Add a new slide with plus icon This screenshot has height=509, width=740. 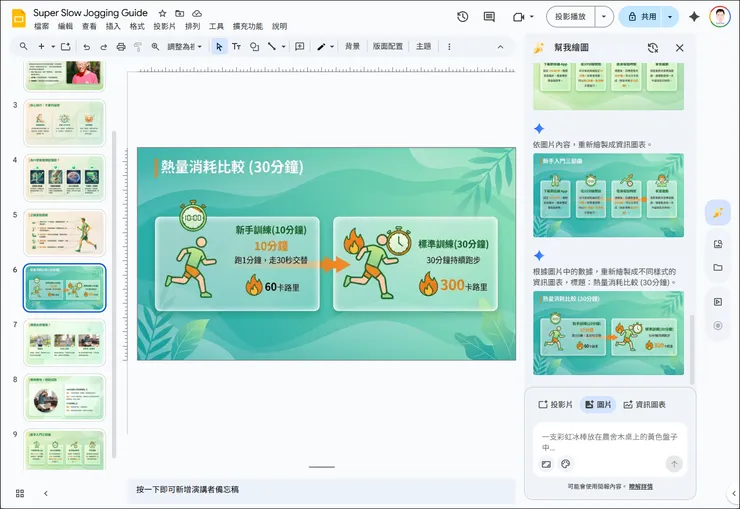(x=42, y=46)
